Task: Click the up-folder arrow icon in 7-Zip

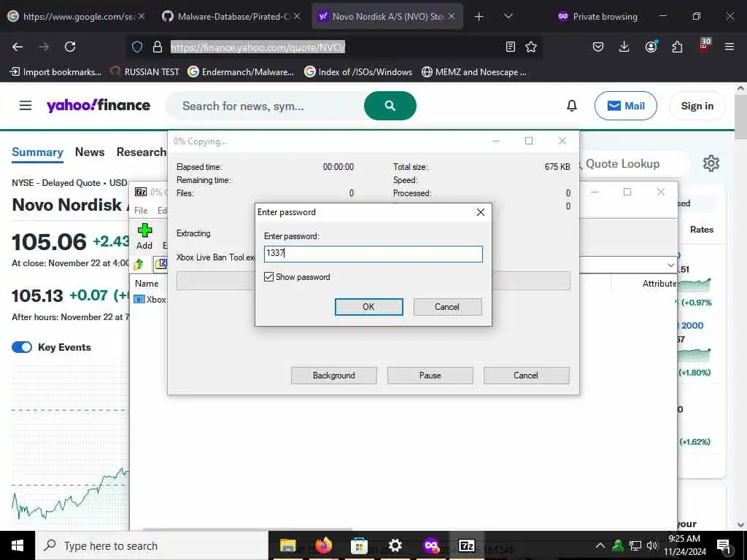Action: (139, 264)
